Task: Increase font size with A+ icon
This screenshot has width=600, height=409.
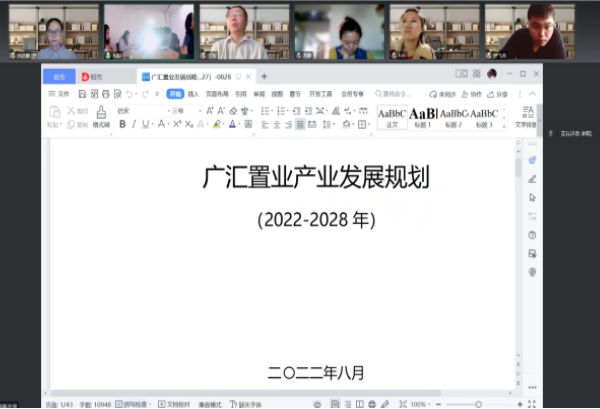Action: click(x=209, y=111)
